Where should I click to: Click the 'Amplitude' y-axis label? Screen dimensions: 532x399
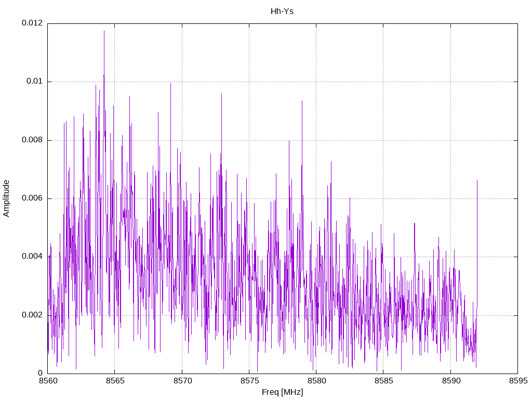click(x=6, y=198)
